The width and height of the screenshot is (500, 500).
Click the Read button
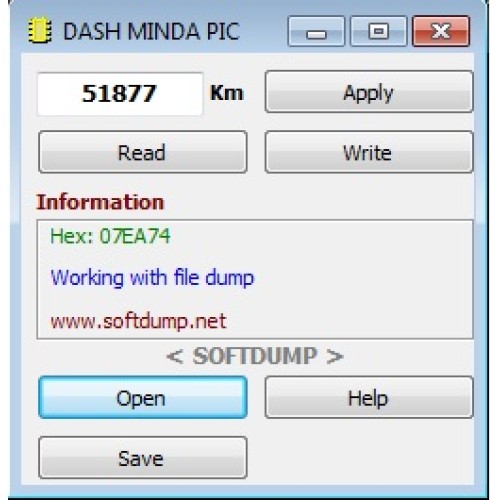[x=143, y=152]
